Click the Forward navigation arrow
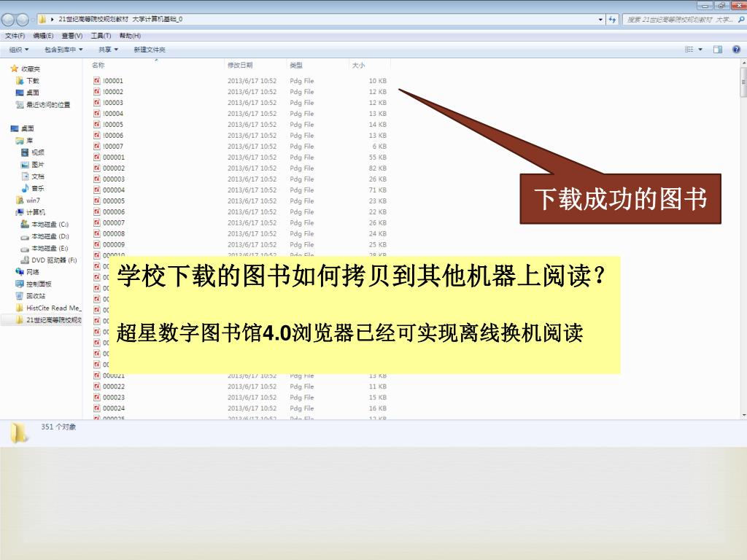Image resolution: width=747 pixels, height=560 pixels. coord(23,20)
